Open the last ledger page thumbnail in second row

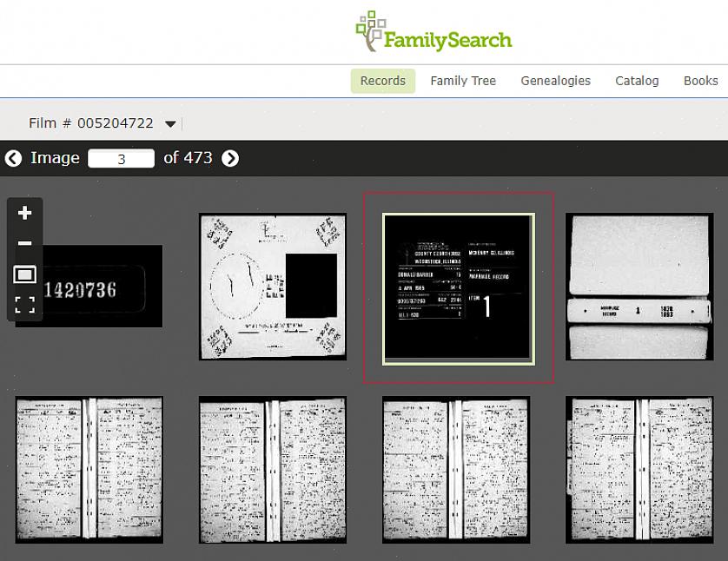639,470
